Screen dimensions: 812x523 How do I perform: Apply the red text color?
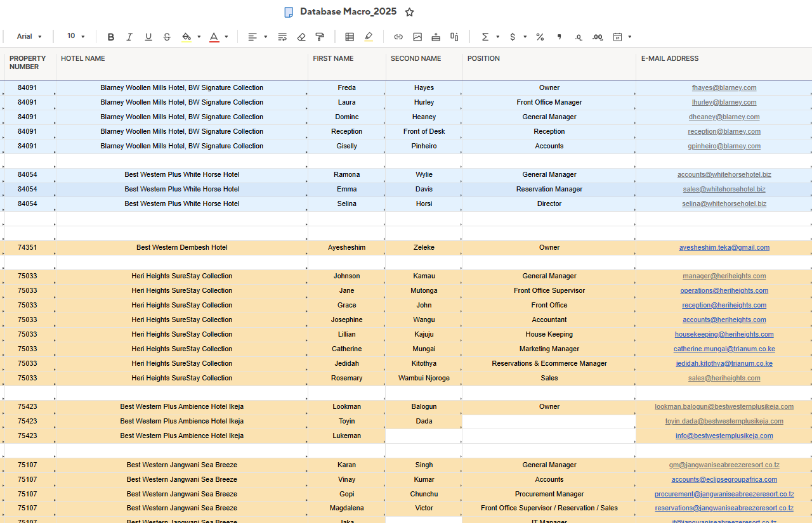pyautogui.click(x=214, y=37)
